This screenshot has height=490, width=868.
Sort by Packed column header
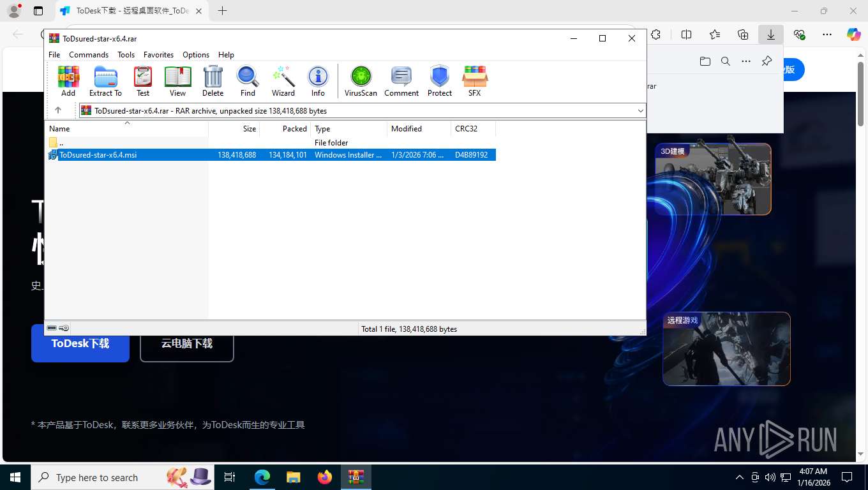285,128
